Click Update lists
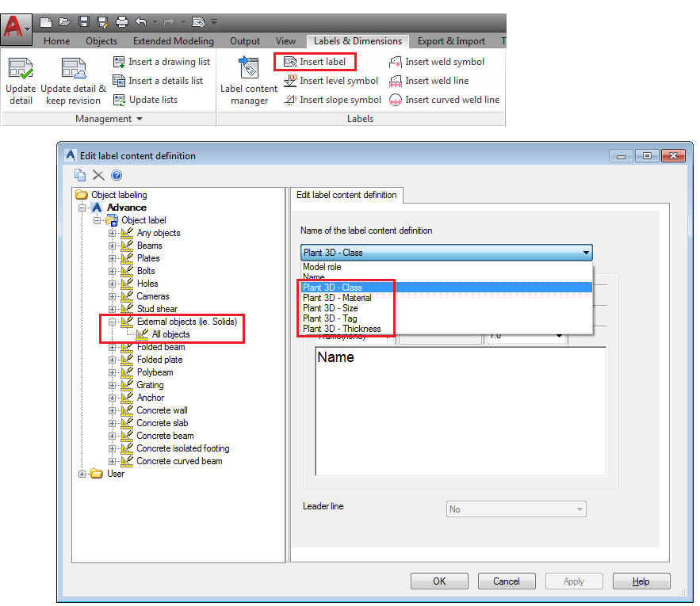700x606 pixels. [145, 100]
